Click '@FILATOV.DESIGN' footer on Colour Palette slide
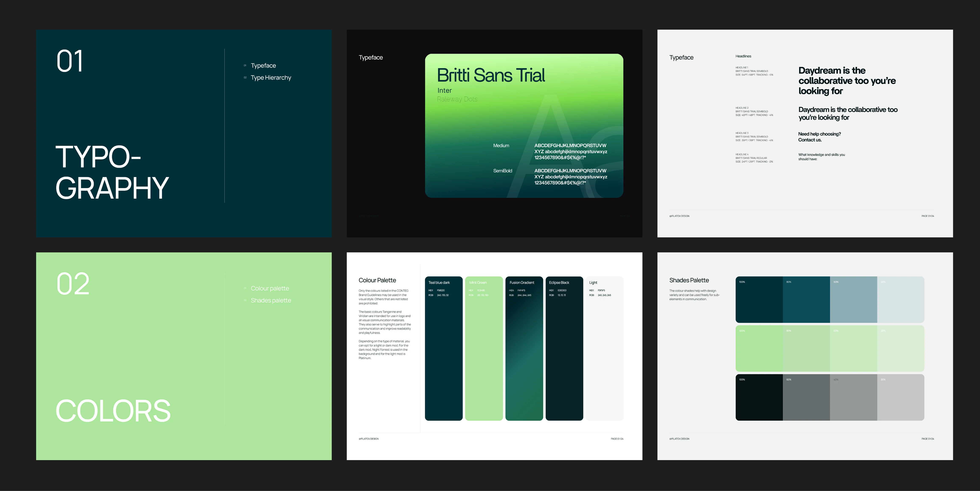 pos(368,439)
